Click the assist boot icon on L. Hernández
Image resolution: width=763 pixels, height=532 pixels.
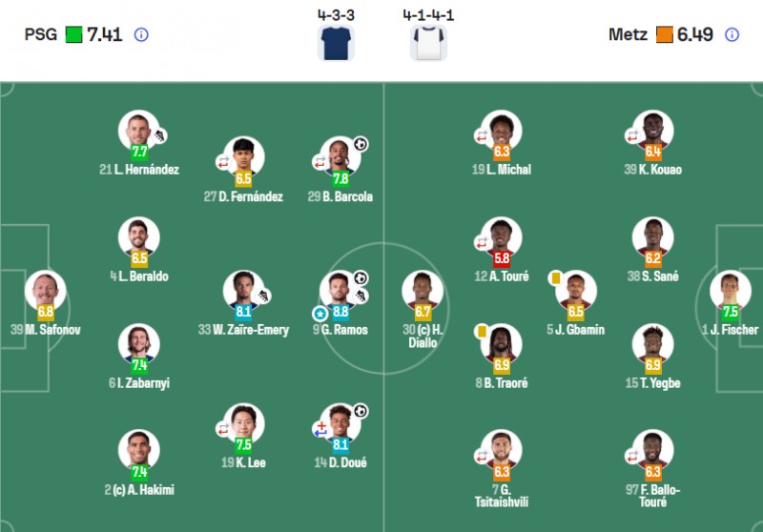(159, 136)
